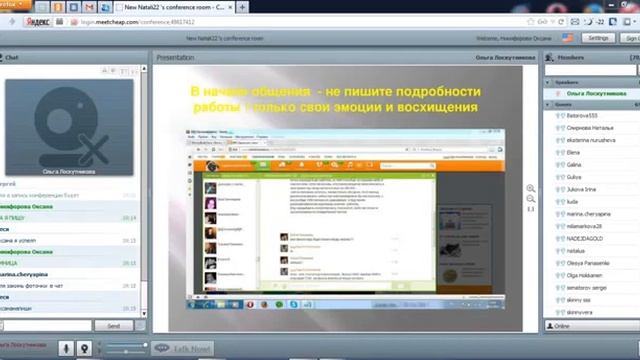The width and height of the screenshot is (640, 360).
Task: Select guest Galina in members list
Action: pos(573,164)
